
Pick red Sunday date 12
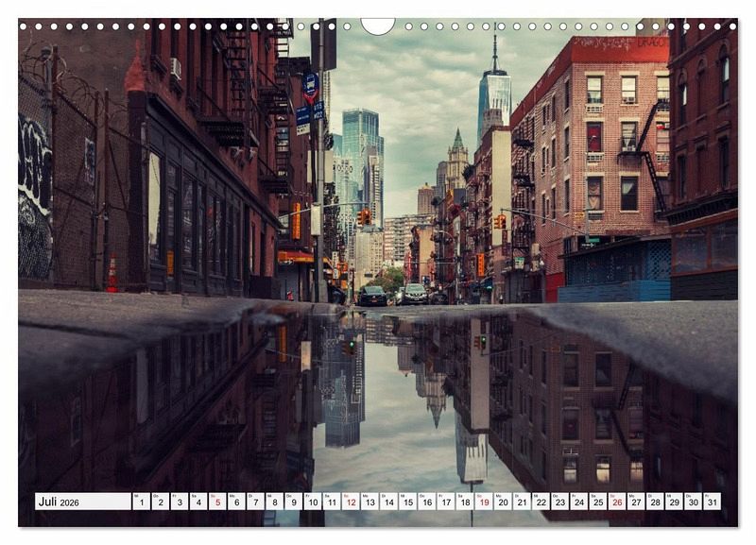[x=351, y=502]
